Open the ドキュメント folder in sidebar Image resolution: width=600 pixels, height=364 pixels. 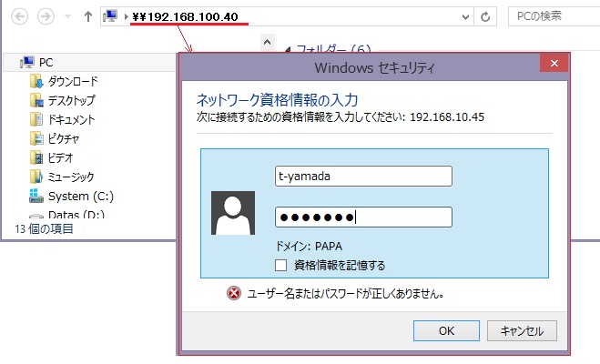(x=71, y=119)
